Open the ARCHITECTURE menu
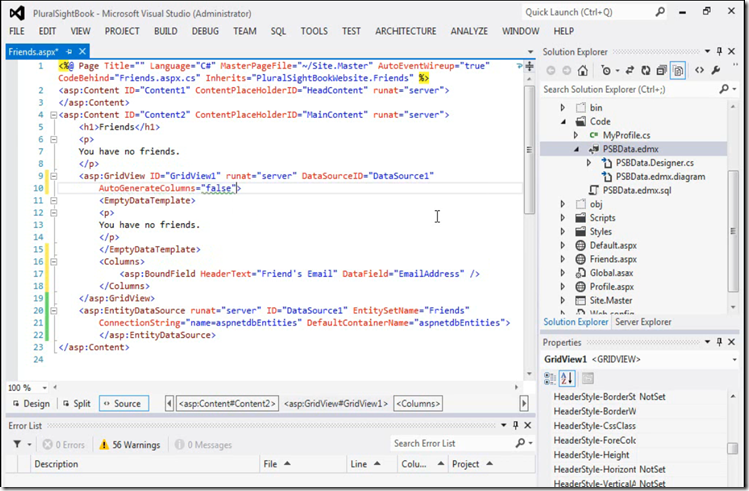749x491 pixels. tap(405, 31)
